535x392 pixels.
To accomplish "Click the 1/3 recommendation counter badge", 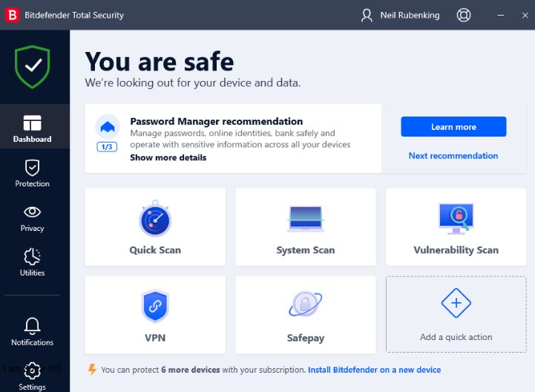I will 107,147.
